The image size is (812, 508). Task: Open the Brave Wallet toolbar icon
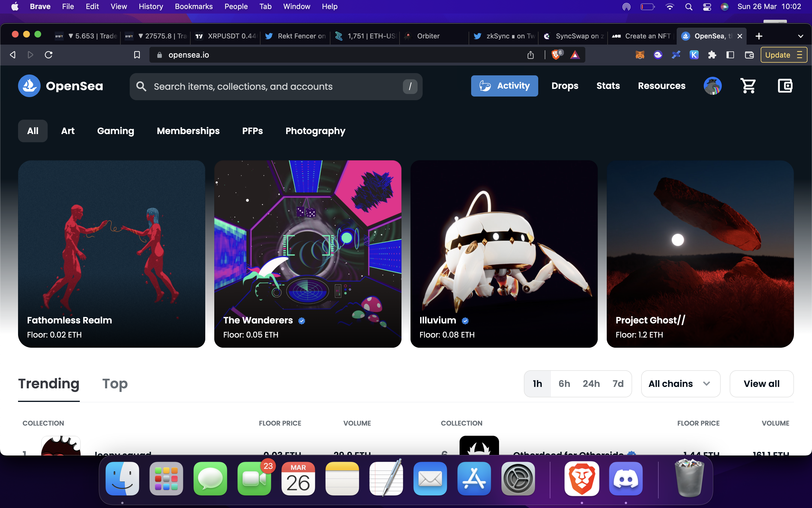(749, 55)
